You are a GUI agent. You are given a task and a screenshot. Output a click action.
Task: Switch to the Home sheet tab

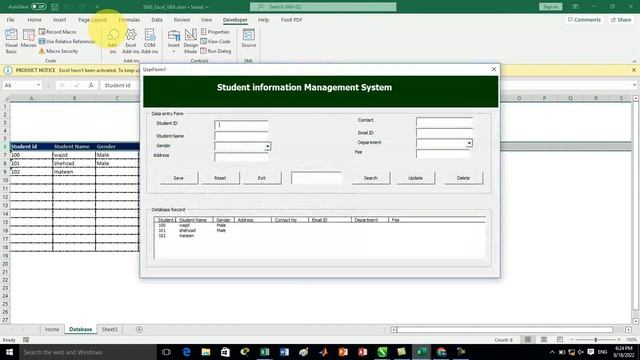pos(52,329)
